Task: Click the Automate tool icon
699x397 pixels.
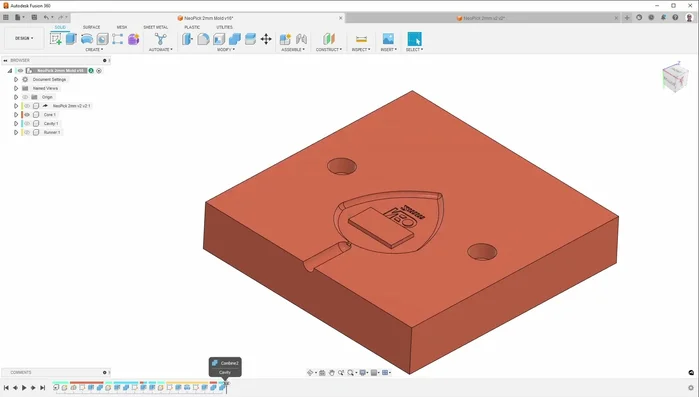Action: [x=160, y=39]
